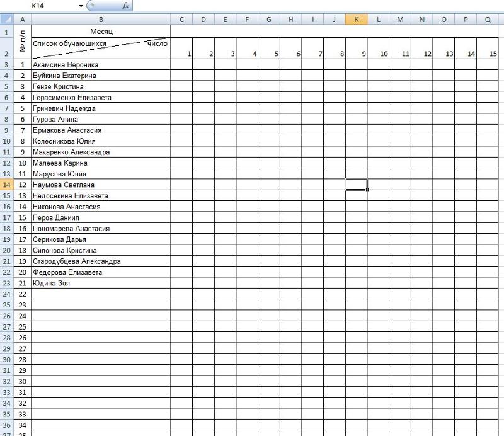
Task: Click the cell Наумова Светлана
Action: click(101, 185)
